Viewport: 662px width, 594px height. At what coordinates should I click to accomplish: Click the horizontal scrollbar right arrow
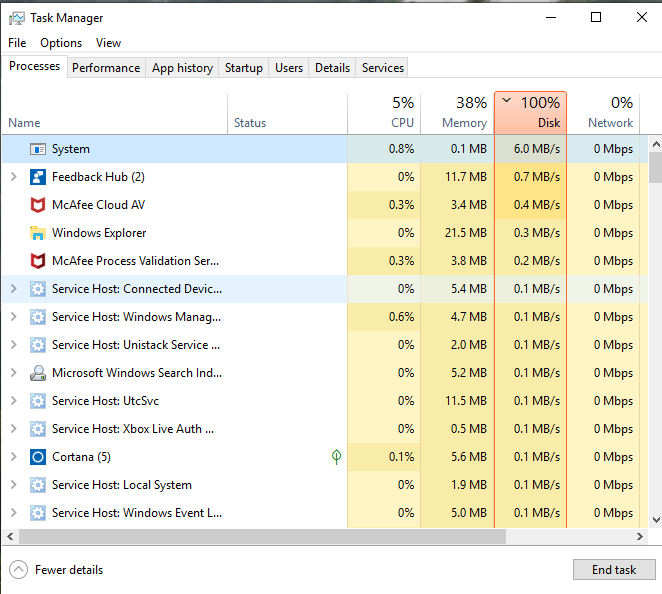(640, 537)
